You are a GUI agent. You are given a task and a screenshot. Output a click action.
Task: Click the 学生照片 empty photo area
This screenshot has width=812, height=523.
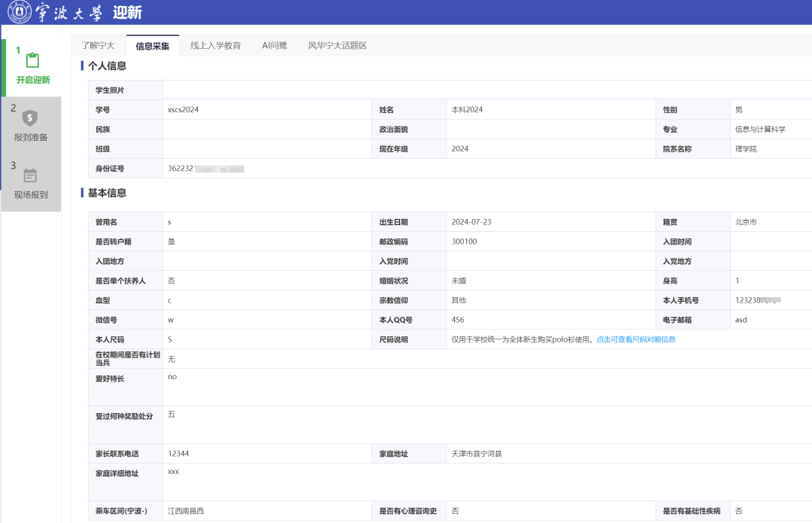point(487,90)
